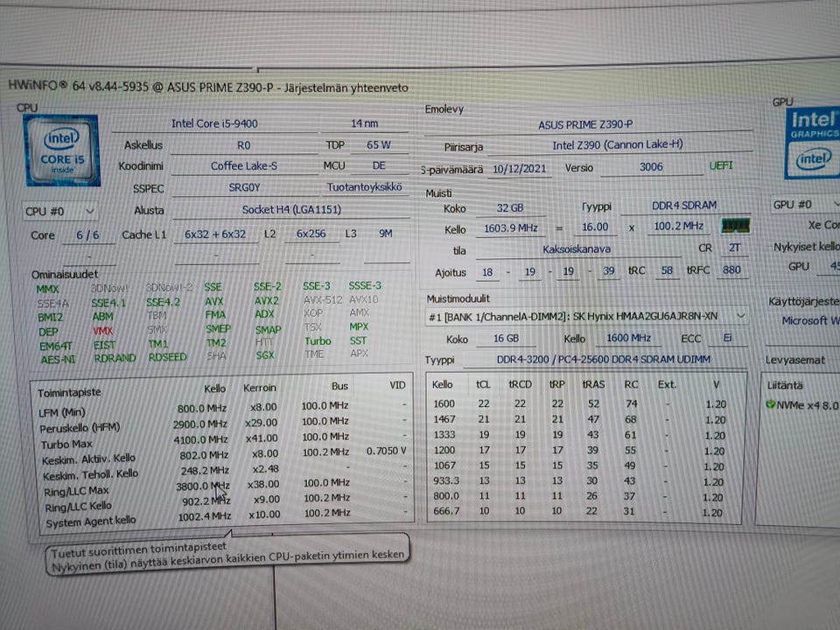Click the Socket H4 (LGA1151) field
Image resolution: width=840 pixels, height=630 pixels.
tap(291, 209)
